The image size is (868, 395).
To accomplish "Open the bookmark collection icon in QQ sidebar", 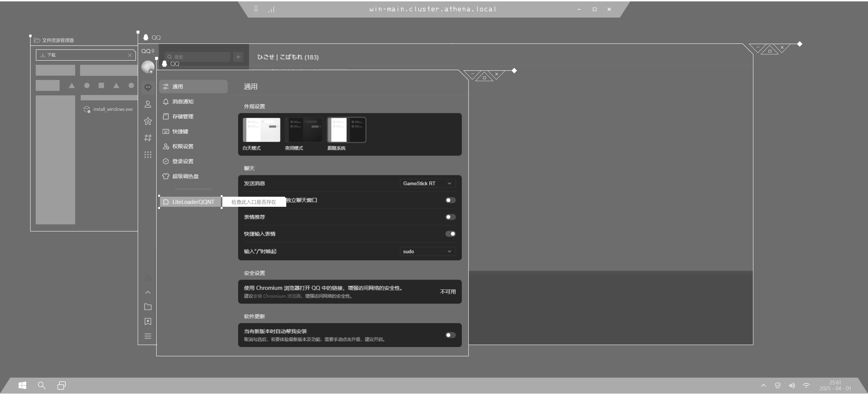I will (x=148, y=322).
